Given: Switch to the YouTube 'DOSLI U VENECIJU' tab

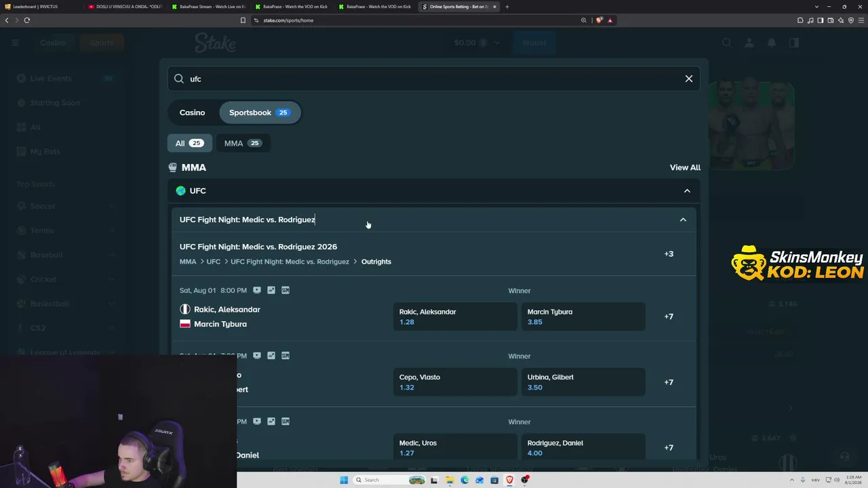Looking at the screenshot, I should 125,7.
